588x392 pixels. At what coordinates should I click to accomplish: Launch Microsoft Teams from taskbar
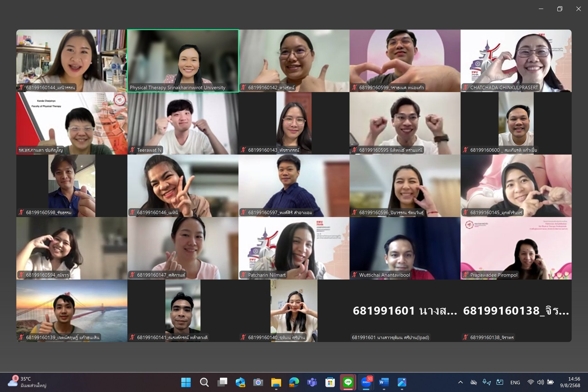[312, 382]
